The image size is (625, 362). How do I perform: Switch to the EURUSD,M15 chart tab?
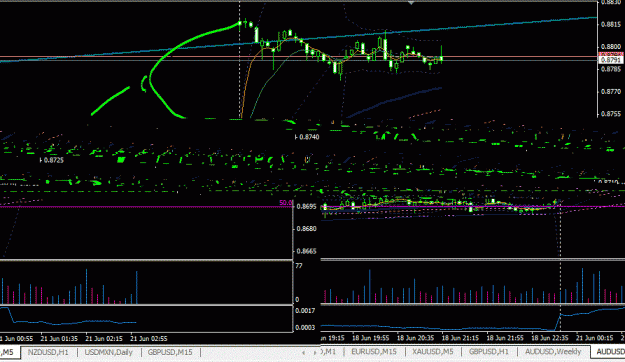[374, 352]
